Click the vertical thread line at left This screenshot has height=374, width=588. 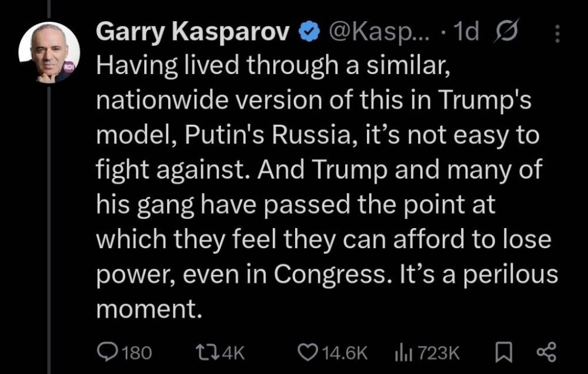pos(49,235)
